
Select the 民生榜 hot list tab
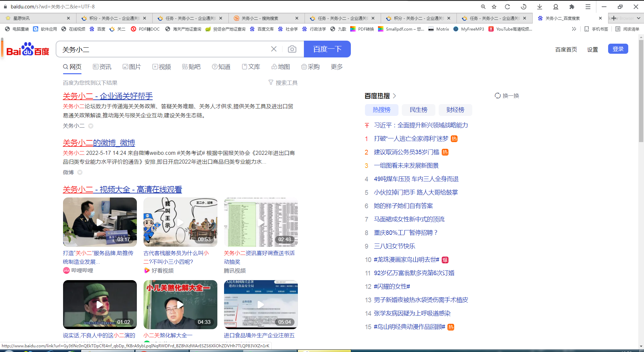click(x=418, y=110)
